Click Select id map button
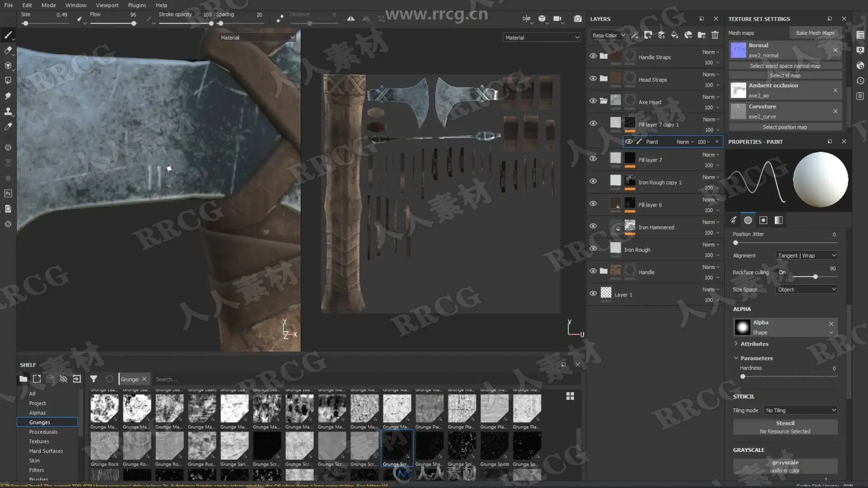This screenshot has height=488, width=868. click(x=785, y=75)
